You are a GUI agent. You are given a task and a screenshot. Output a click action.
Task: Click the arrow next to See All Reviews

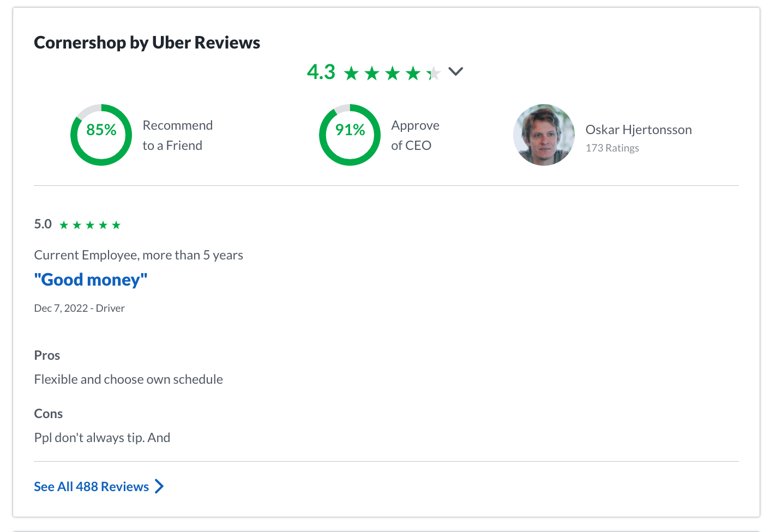[159, 486]
